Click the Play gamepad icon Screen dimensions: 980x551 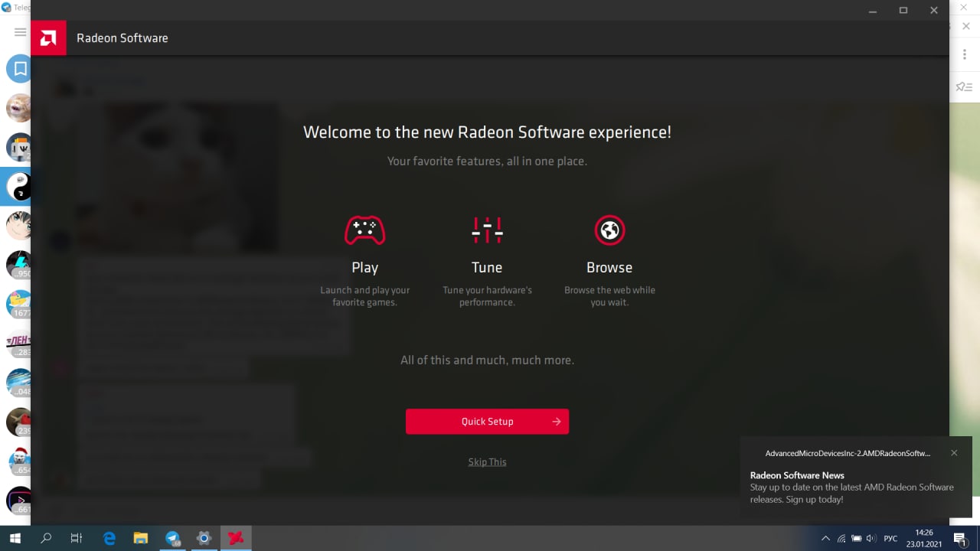click(x=364, y=230)
